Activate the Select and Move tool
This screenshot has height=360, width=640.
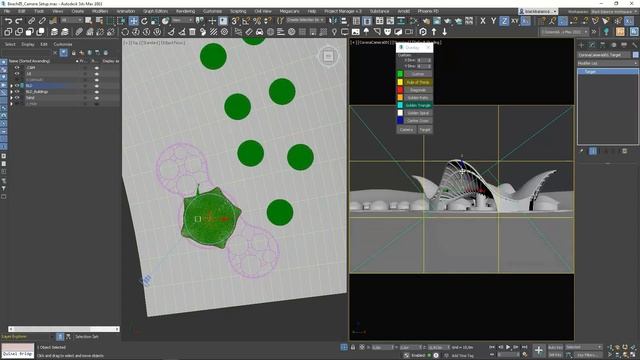point(133,20)
